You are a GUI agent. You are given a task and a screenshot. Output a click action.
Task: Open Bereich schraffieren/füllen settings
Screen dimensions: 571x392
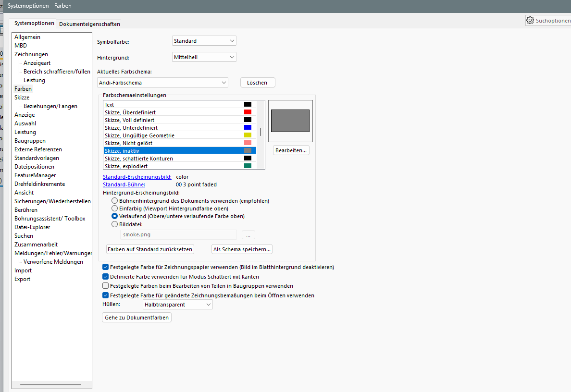[x=57, y=72]
